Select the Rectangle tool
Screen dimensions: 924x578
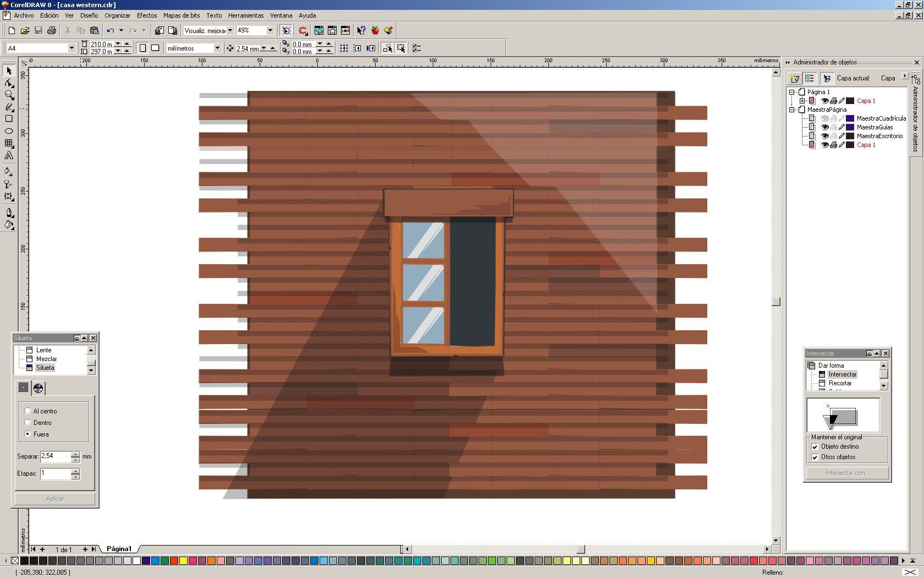tap(9, 119)
